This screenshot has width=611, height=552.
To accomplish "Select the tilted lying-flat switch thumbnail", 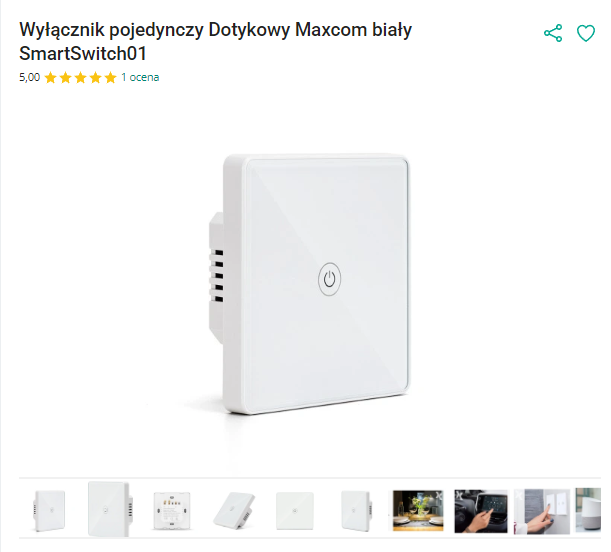I will [234, 510].
